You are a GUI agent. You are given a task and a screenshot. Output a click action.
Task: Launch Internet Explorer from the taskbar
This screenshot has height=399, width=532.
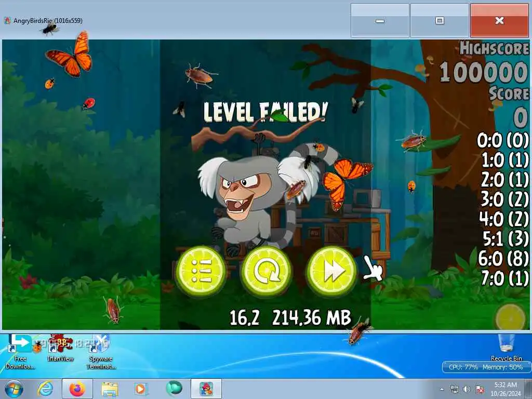pyautogui.click(x=46, y=389)
